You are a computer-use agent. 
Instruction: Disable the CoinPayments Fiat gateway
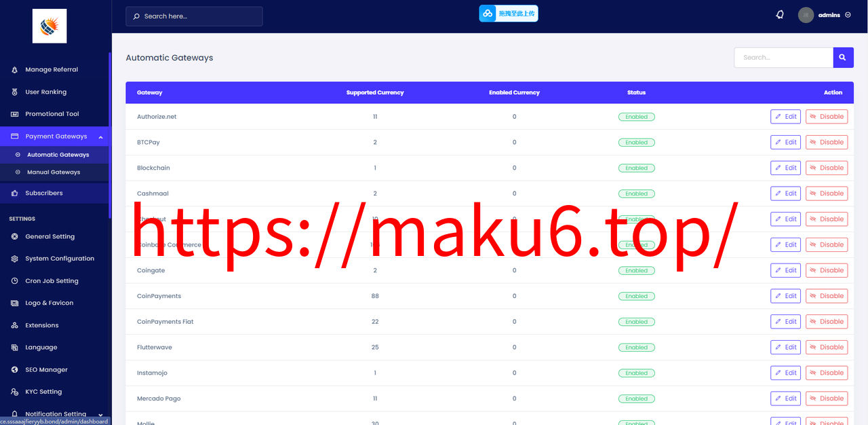pyautogui.click(x=827, y=322)
